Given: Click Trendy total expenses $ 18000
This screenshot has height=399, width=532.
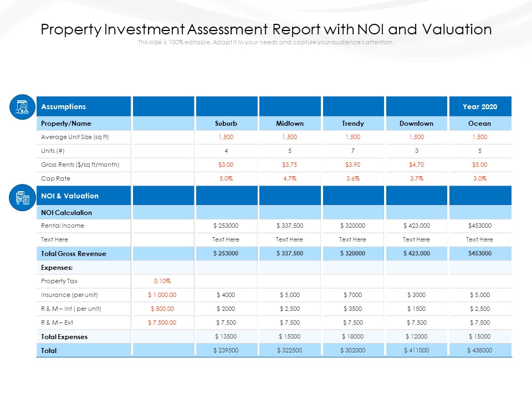Looking at the screenshot, I should pos(353,336).
